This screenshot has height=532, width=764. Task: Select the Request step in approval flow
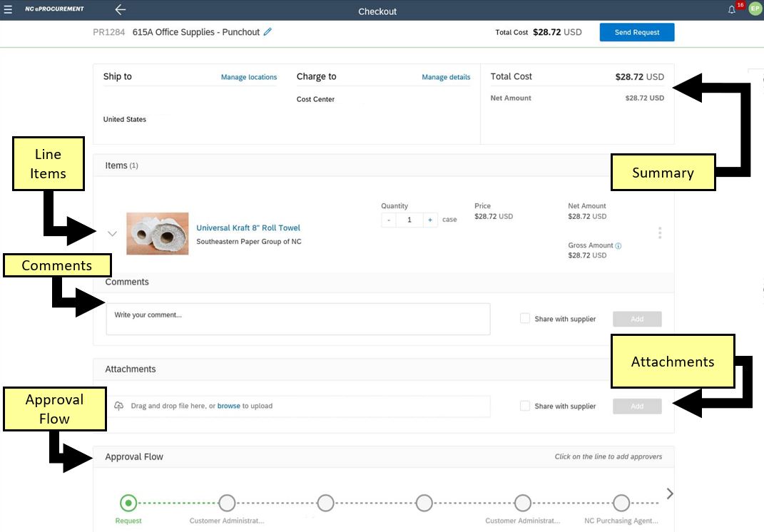coord(128,503)
